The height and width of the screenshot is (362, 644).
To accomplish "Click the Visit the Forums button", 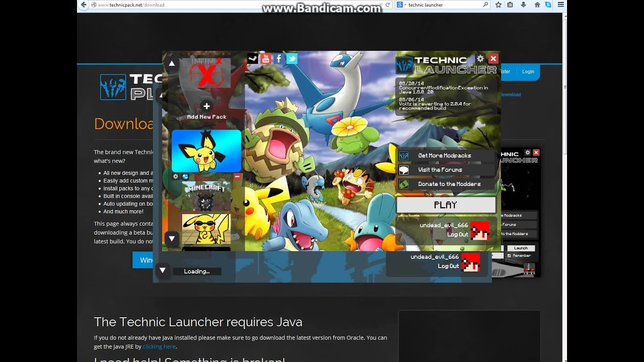I will pyautogui.click(x=446, y=170).
